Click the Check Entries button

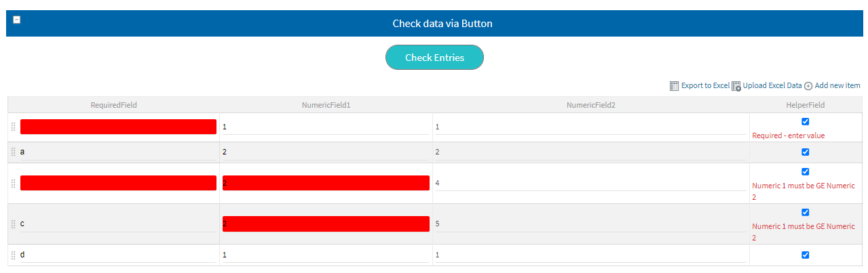pyautogui.click(x=434, y=58)
